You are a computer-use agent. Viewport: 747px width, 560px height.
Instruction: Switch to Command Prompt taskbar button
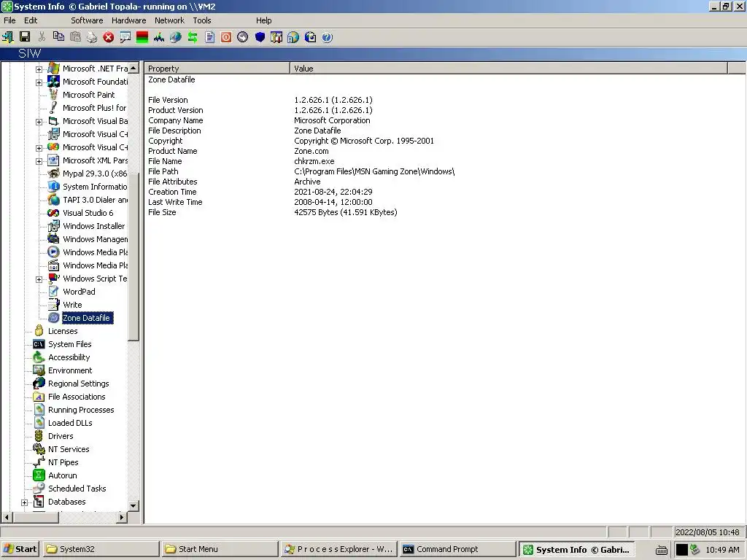click(x=457, y=549)
